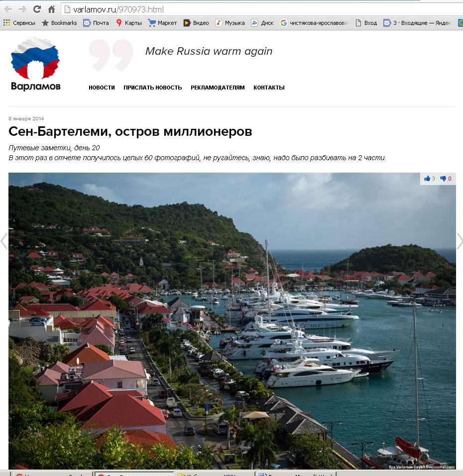Open the КОНТАКТЫ menu item
Viewport: 463px width, 476px height.
(x=269, y=88)
